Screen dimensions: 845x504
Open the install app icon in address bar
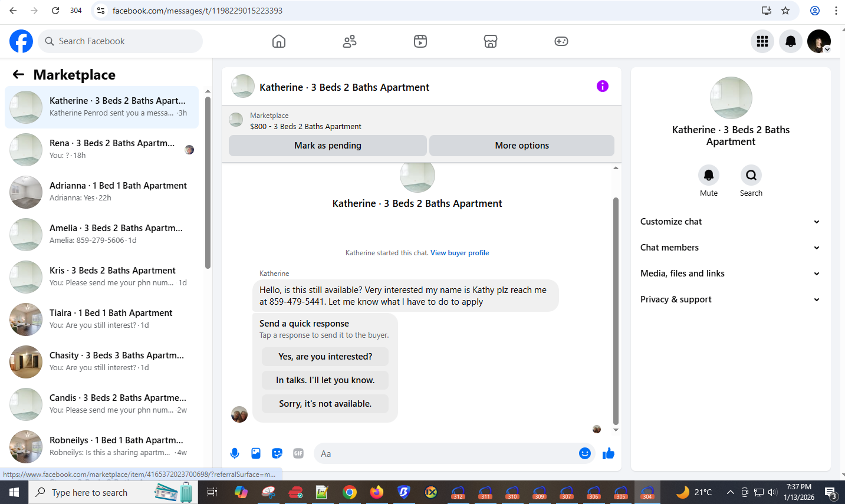767,11
